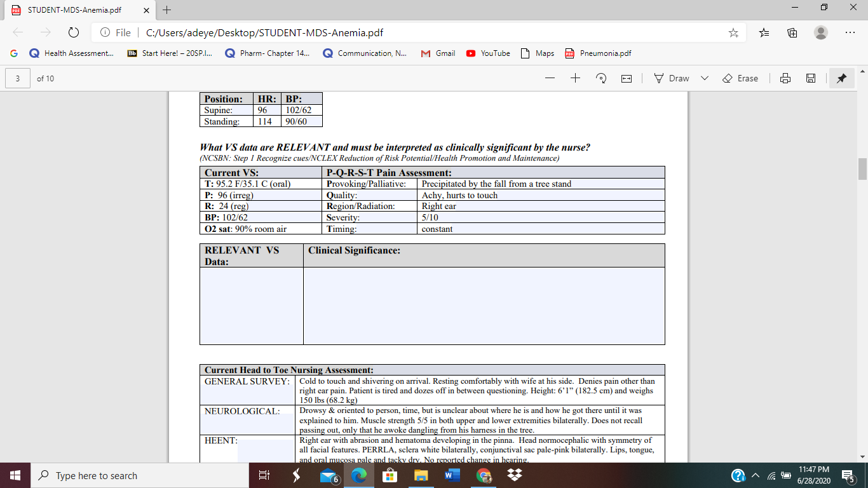Unpin the PDF toolbar
Viewport: 868px width, 488px height.
(x=841, y=78)
